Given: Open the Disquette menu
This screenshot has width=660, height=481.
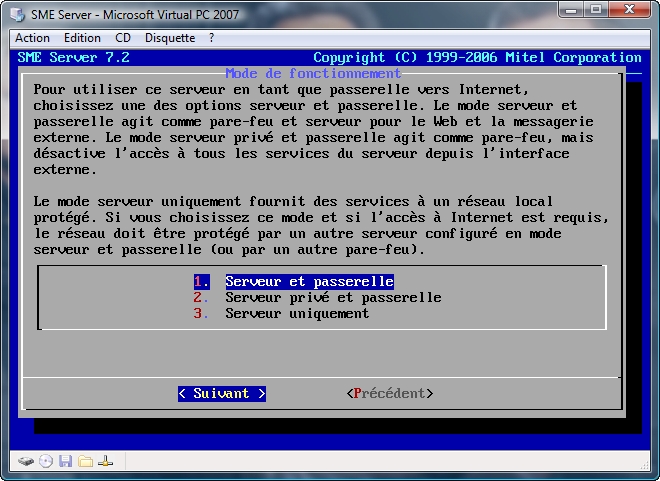Looking at the screenshot, I should [170, 38].
